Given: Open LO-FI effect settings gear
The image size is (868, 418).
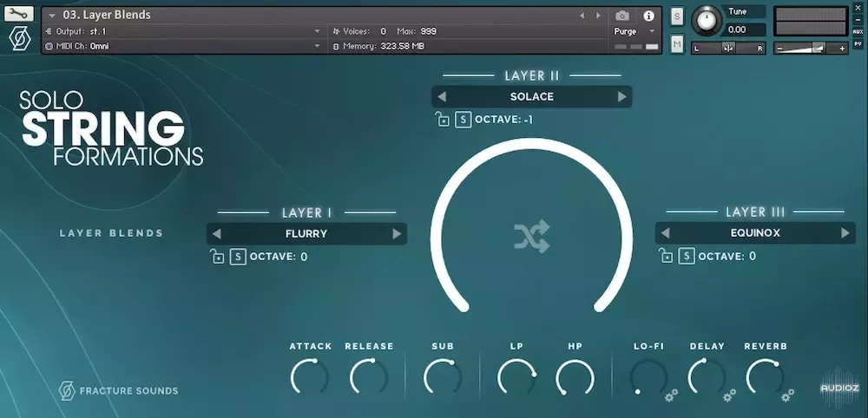Looking at the screenshot, I should point(672,395).
